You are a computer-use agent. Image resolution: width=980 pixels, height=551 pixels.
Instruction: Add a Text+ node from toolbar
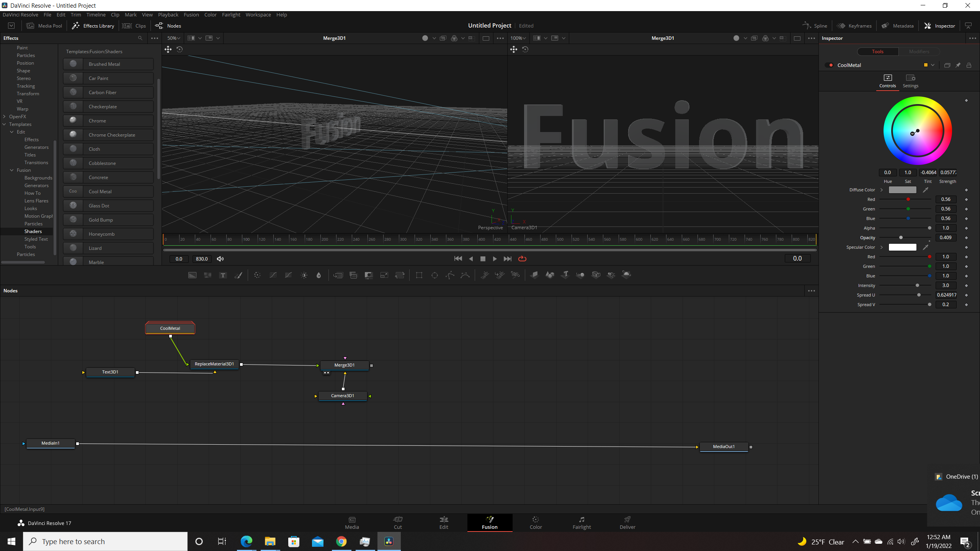pos(223,275)
